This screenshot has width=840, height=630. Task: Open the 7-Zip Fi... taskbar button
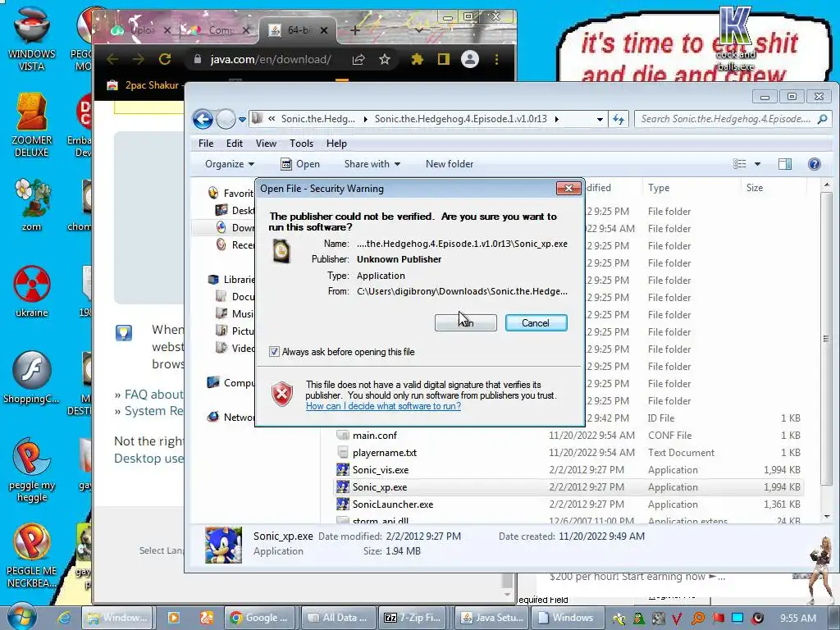413,618
